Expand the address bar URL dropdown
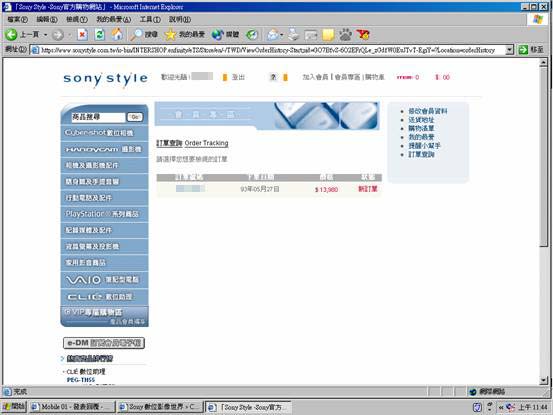This screenshot has width=553, height=415. [x=509, y=50]
